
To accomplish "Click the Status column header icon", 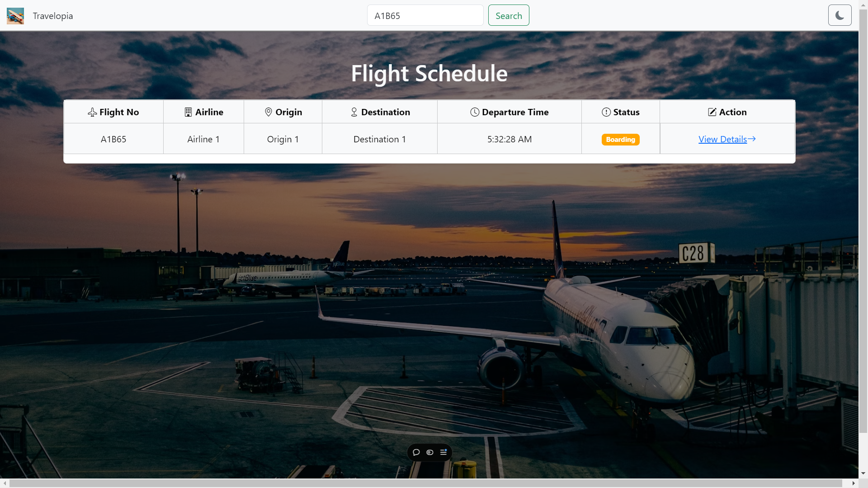I will click(606, 112).
